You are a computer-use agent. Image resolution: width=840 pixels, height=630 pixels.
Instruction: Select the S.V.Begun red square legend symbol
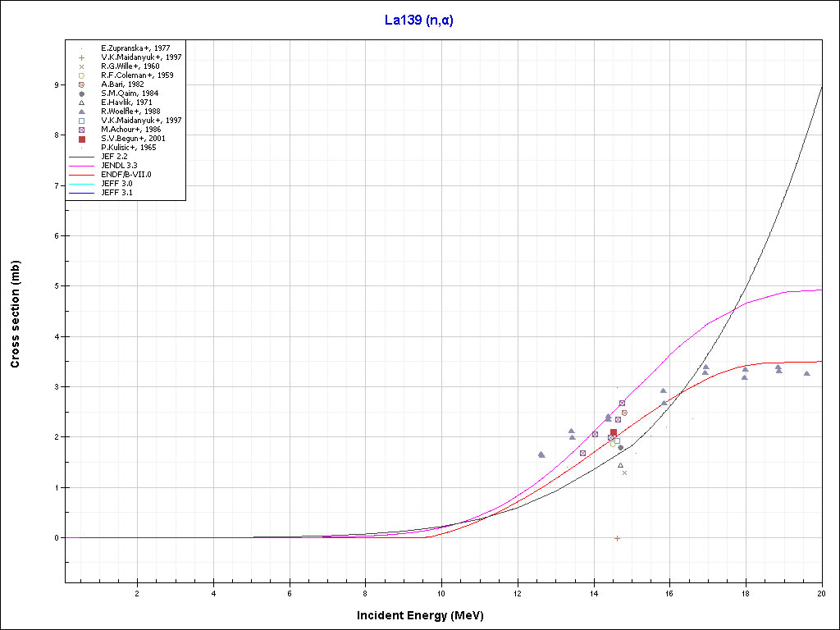coord(81,139)
